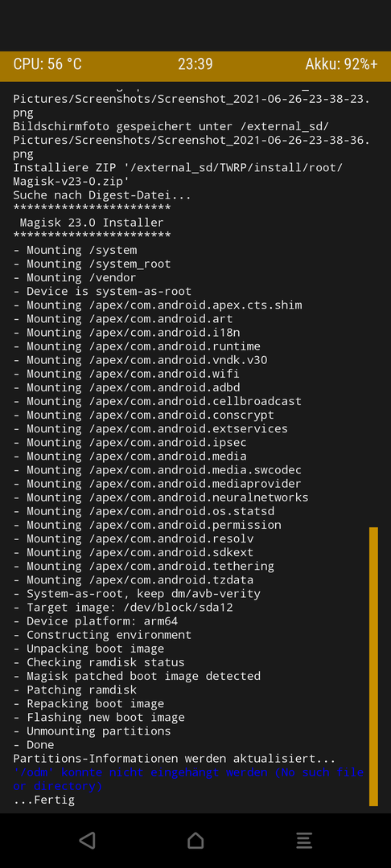The image size is (391, 868).
Task: Click the '...Fertig' log line
Action: point(43,800)
